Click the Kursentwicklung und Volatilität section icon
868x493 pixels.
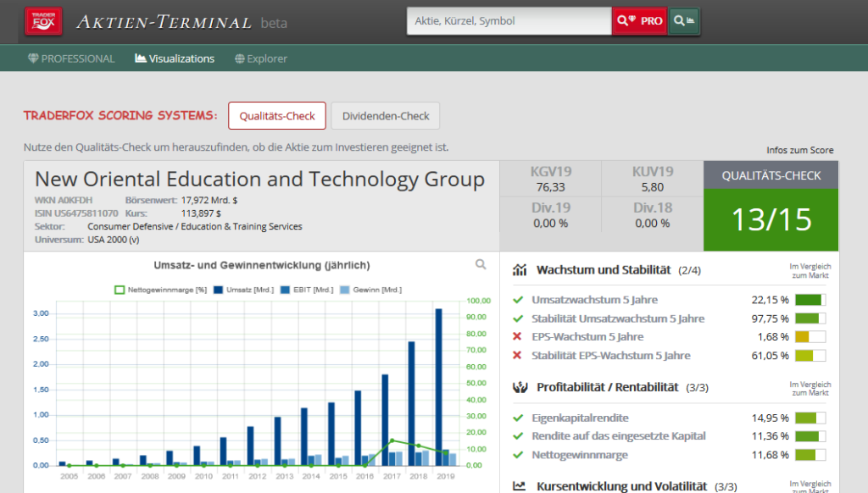click(520, 486)
